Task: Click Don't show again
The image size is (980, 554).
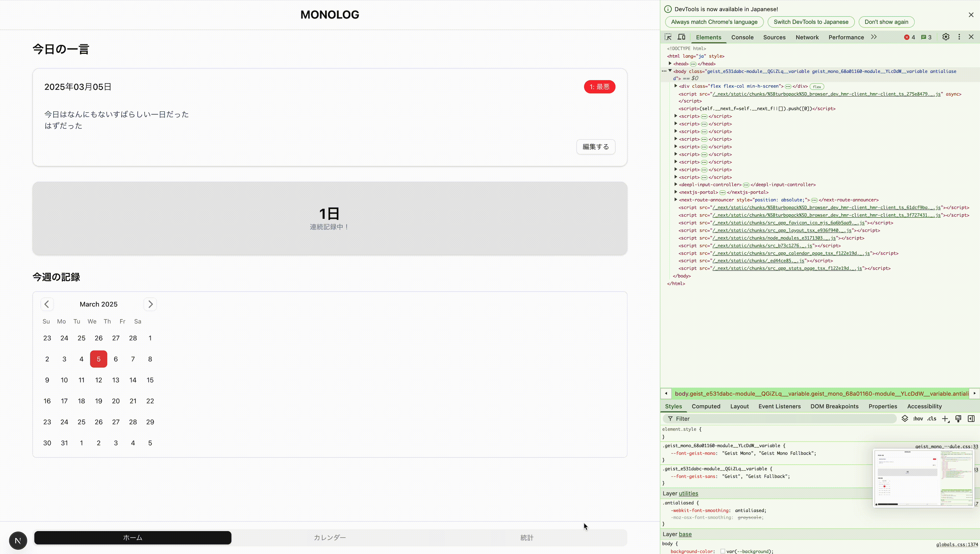Action: click(886, 22)
